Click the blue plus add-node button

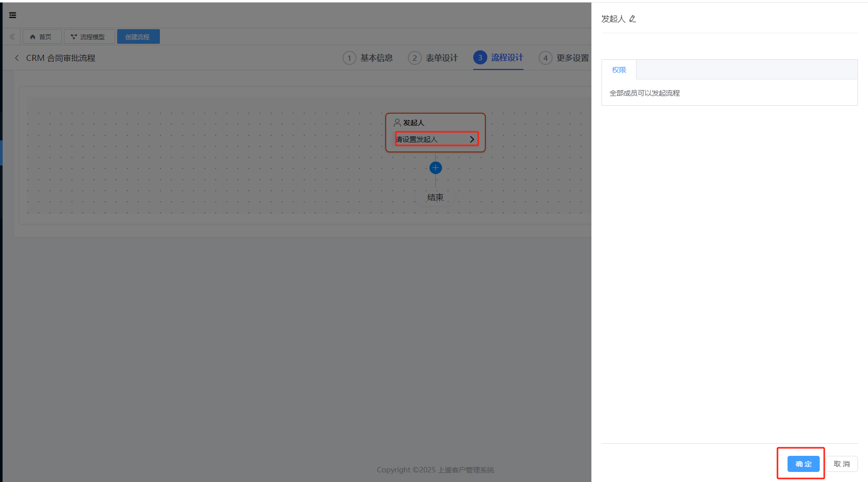coord(436,168)
